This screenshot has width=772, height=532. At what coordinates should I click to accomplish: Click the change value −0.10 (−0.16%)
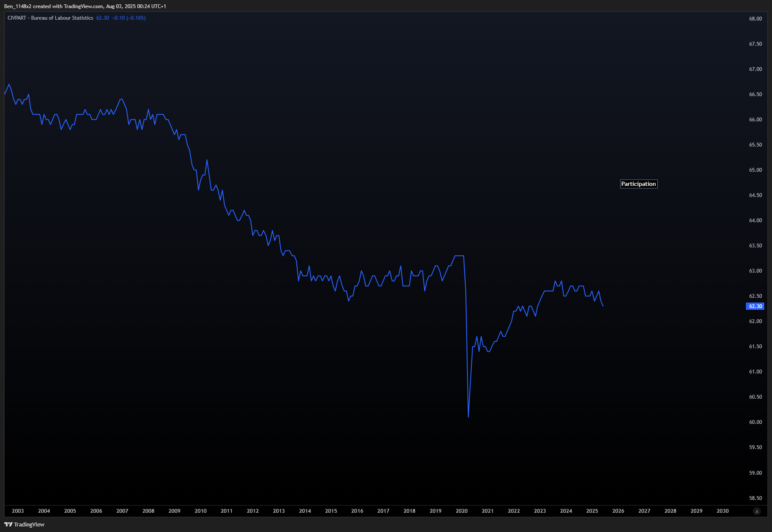tap(129, 18)
